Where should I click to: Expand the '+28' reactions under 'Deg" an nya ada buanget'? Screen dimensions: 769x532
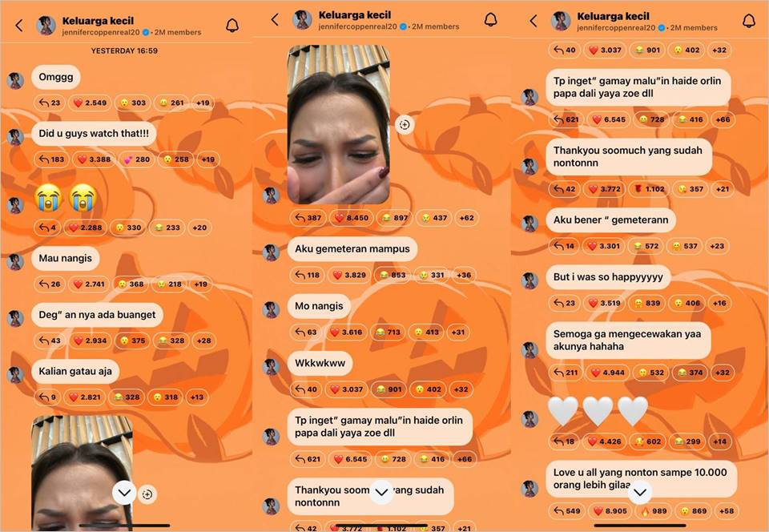coord(203,341)
